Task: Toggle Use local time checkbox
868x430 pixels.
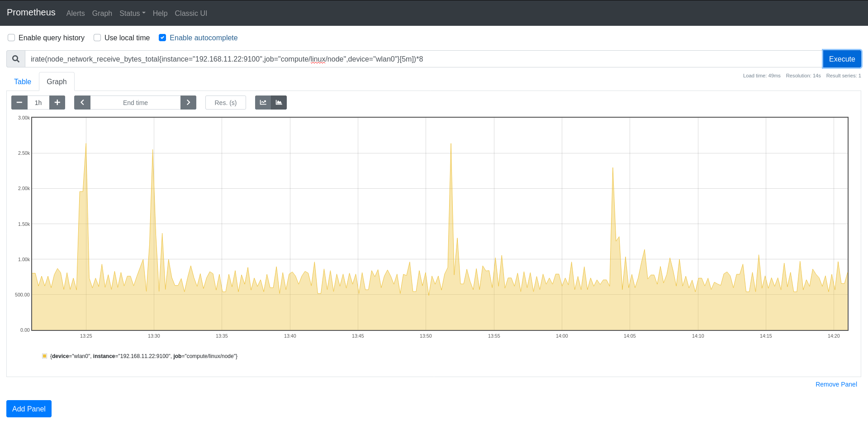Action: pos(97,38)
